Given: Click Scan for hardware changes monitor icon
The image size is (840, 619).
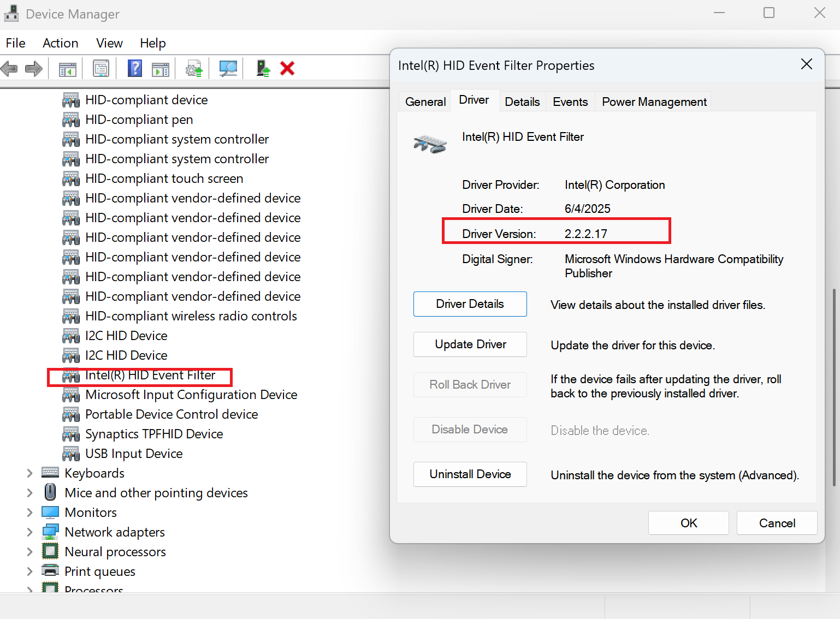Looking at the screenshot, I should pos(228,69).
